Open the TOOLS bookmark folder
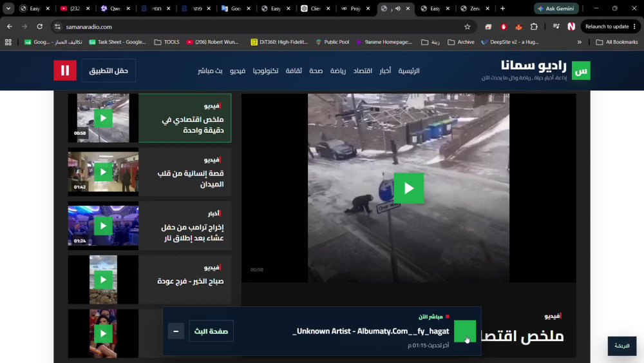 (x=167, y=42)
